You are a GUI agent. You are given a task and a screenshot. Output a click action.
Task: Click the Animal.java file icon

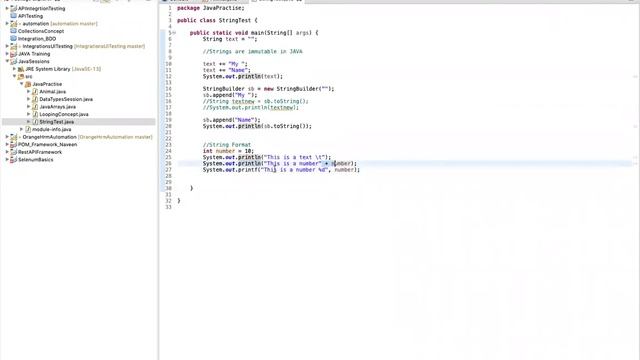[35, 92]
